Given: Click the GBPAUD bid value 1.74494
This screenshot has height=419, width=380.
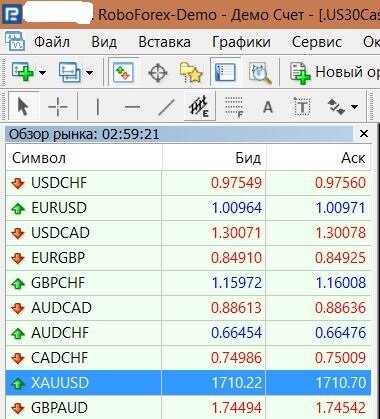Looking at the screenshot, I should click(x=237, y=408).
